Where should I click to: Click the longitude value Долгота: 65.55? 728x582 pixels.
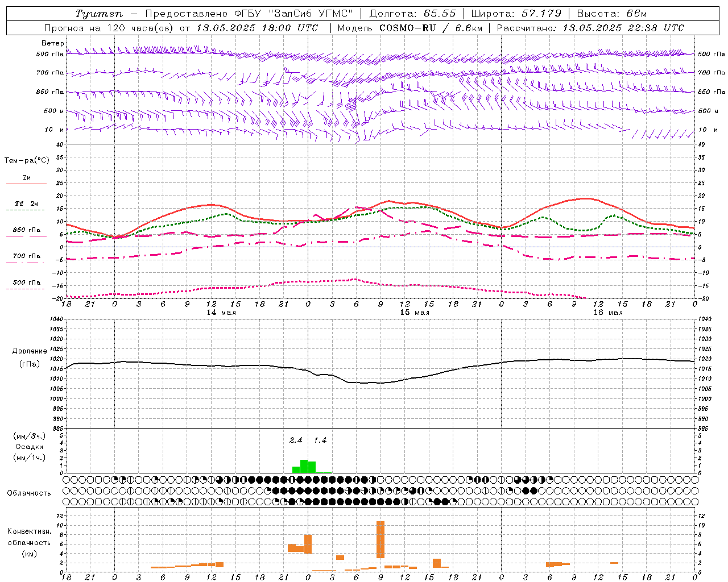(x=412, y=14)
